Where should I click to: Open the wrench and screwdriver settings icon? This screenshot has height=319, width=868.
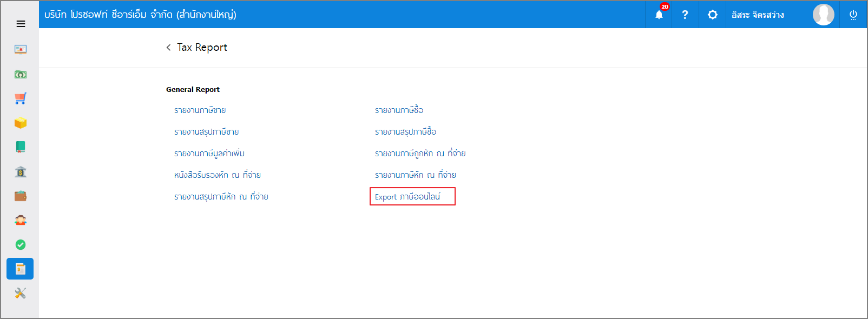pos(21,293)
